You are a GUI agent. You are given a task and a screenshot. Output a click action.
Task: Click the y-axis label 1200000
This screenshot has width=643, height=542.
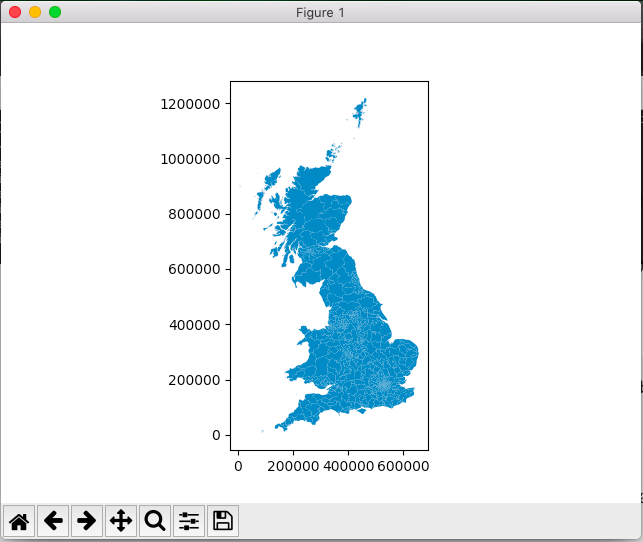click(190, 104)
